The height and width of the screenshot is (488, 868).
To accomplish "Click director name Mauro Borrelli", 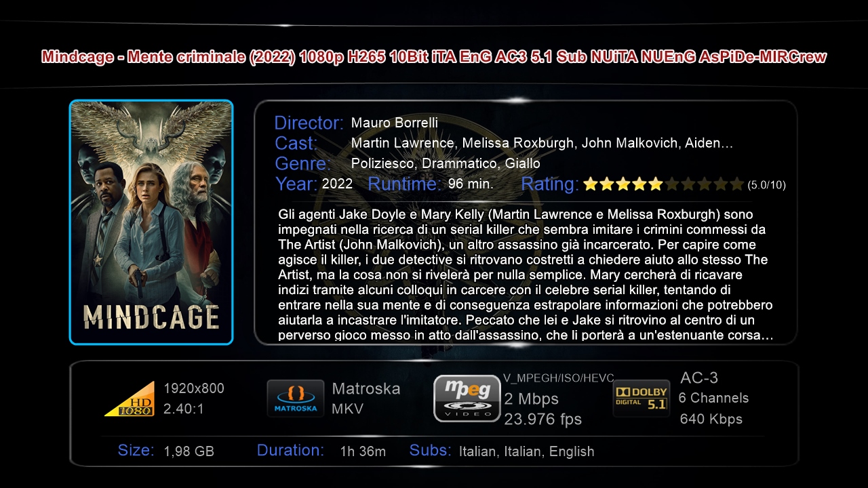I will pos(395,123).
